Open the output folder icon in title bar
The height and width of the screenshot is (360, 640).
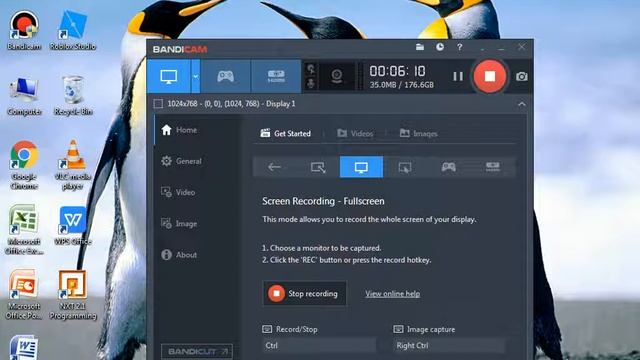tap(420, 47)
